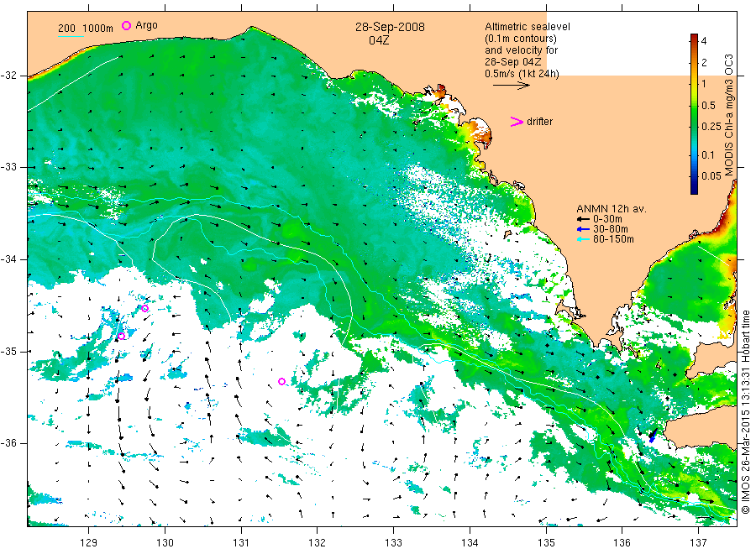Screen dimensions: 756x554
Task: Select the blue 30-80m arrow in ANMN legend
Action: 584,229
